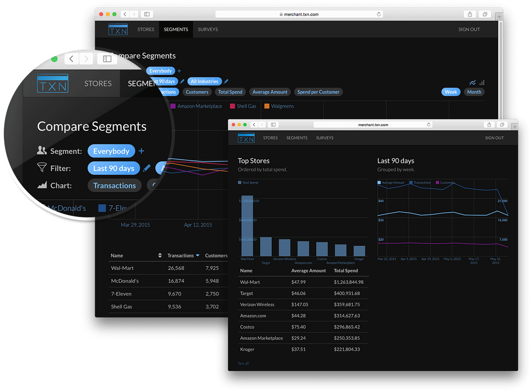Viewport: 532px width, 392px height.
Task: Click the small Everybody segment pill in back window
Action: click(x=160, y=71)
